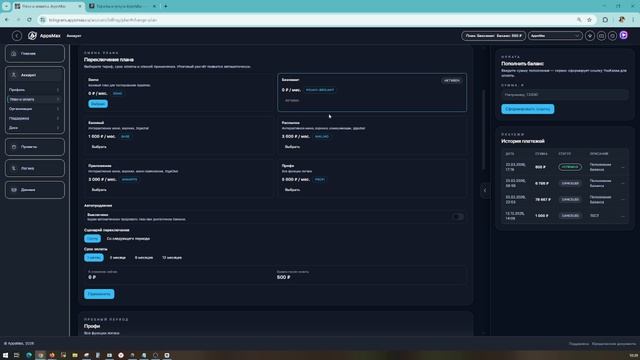Open row actions for 78 667 ₽ payment
The height and width of the screenshot is (360, 640).
(623, 200)
